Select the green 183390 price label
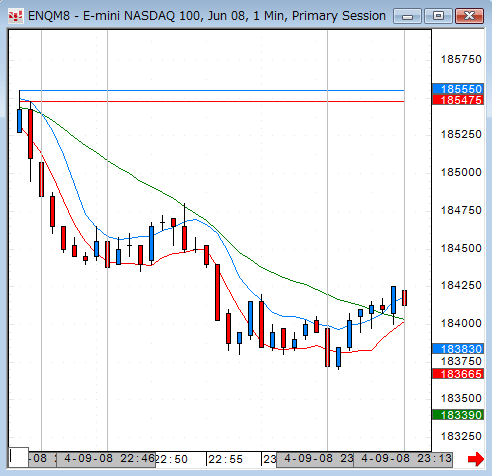Screen dimensions: 492x476 coord(458,415)
